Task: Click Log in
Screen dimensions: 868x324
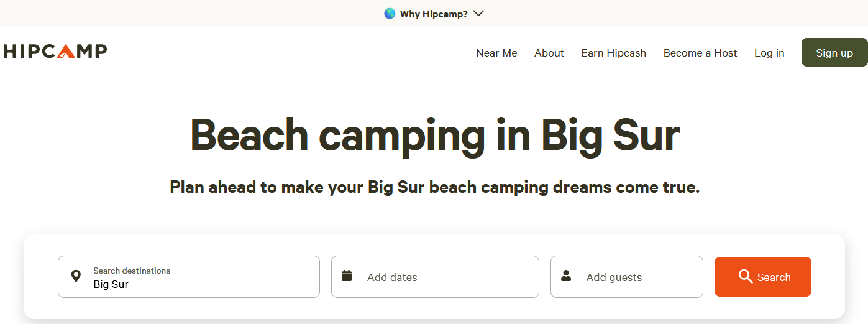Action: coord(769,53)
